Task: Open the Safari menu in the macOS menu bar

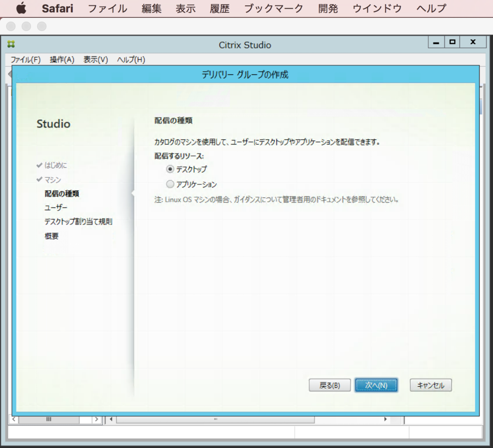Action: pyautogui.click(x=58, y=9)
